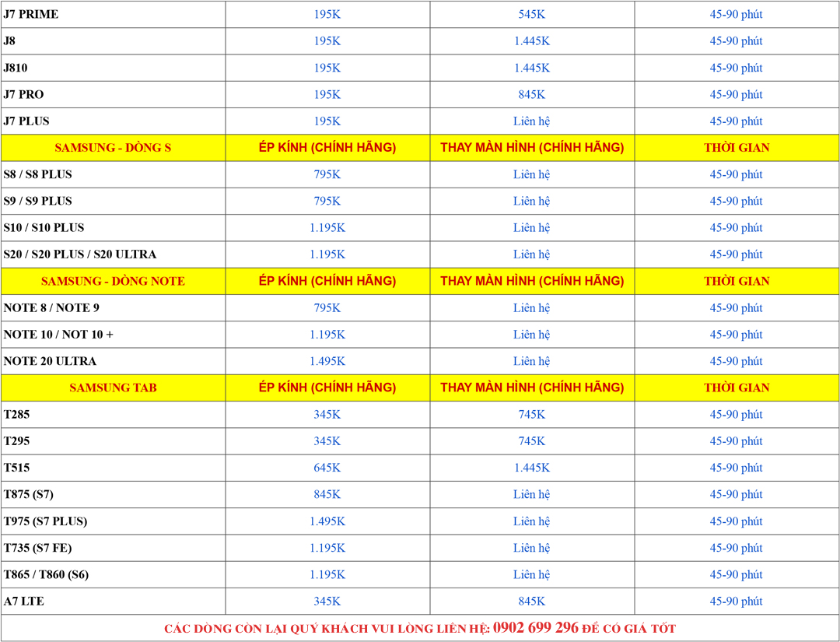Select the S8 / S8 PLUS row label

click(x=37, y=174)
